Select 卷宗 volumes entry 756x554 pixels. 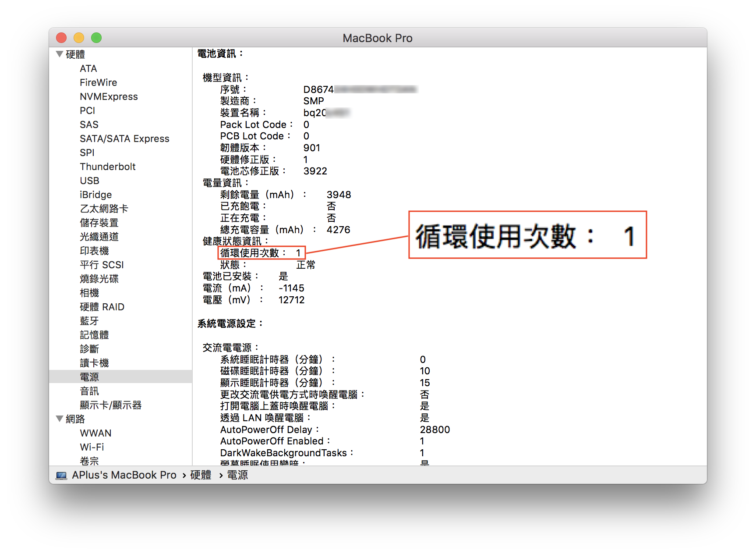[89, 461]
